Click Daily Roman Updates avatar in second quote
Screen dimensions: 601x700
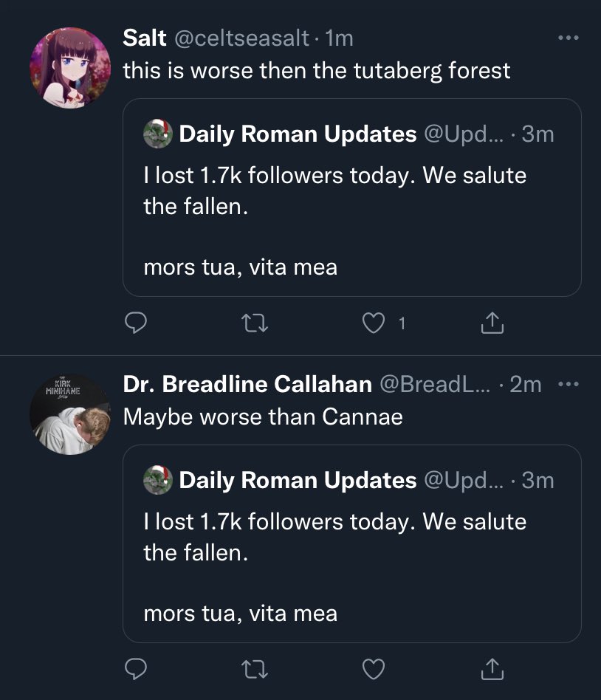tap(157, 480)
